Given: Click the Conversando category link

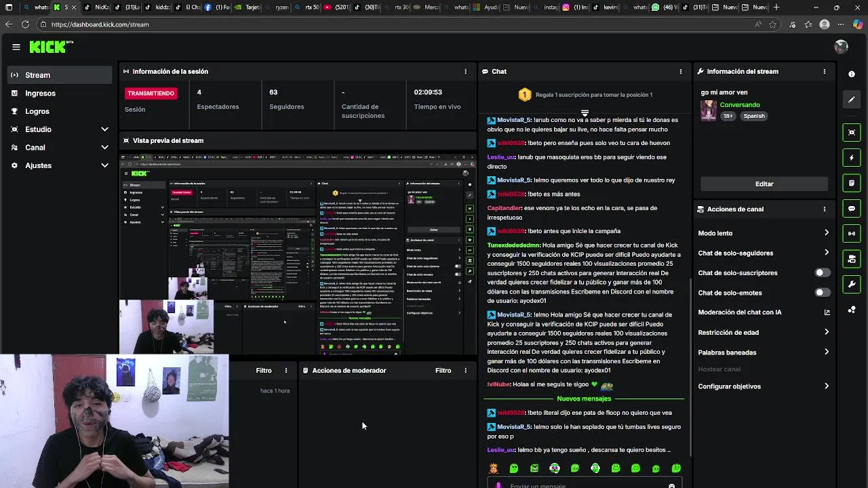Looking at the screenshot, I should tap(740, 105).
